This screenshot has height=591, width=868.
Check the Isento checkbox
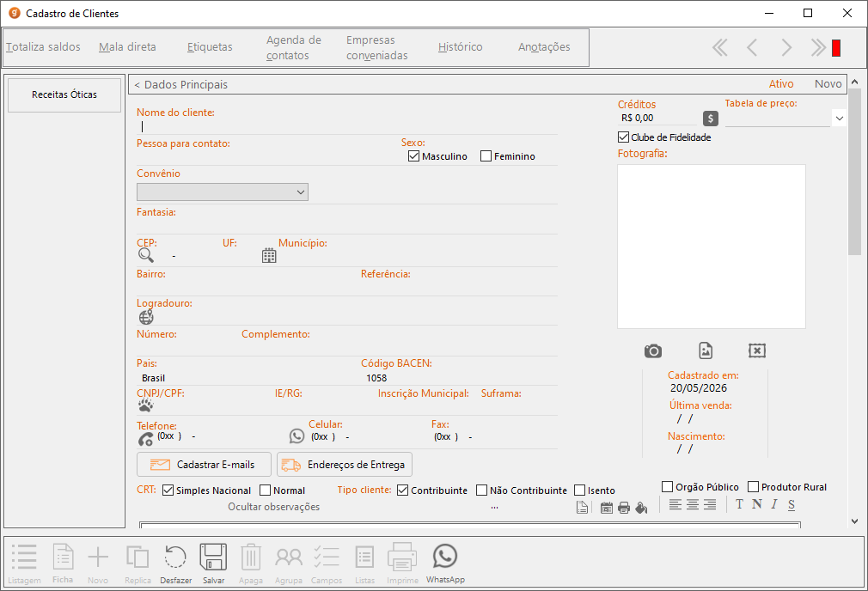click(579, 490)
